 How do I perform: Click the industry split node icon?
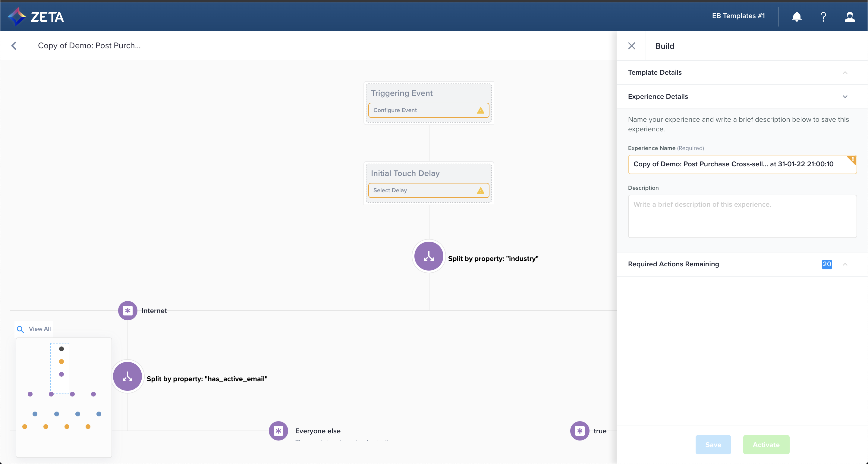[429, 256]
